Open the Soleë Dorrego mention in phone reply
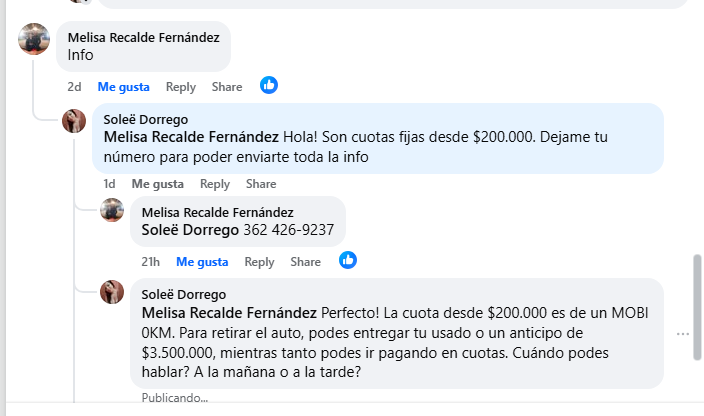This screenshot has width=704, height=416. tap(191, 229)
